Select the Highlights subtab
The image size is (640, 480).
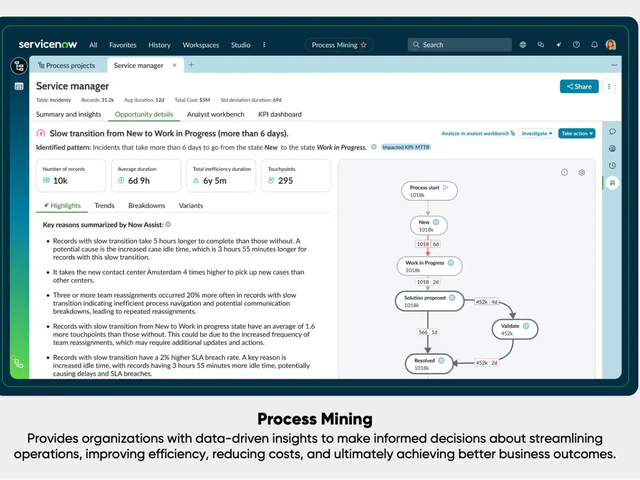point(62,206)
